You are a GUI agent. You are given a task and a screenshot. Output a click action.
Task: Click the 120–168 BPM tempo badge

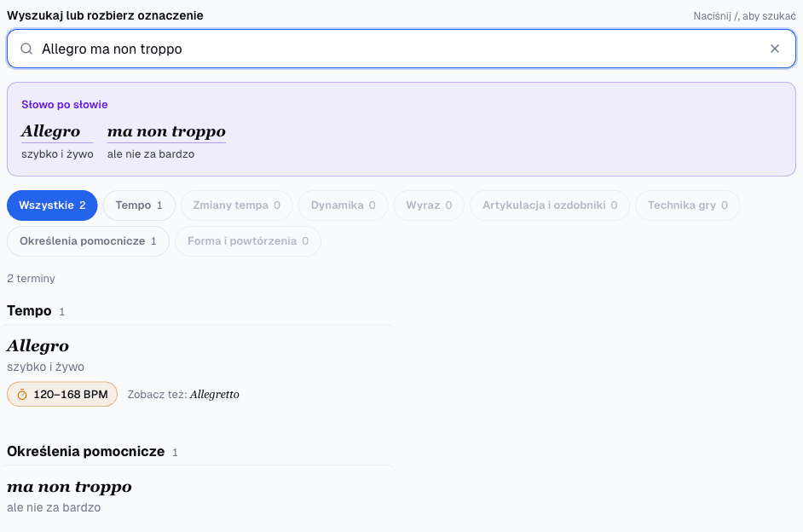click(62, 394)
